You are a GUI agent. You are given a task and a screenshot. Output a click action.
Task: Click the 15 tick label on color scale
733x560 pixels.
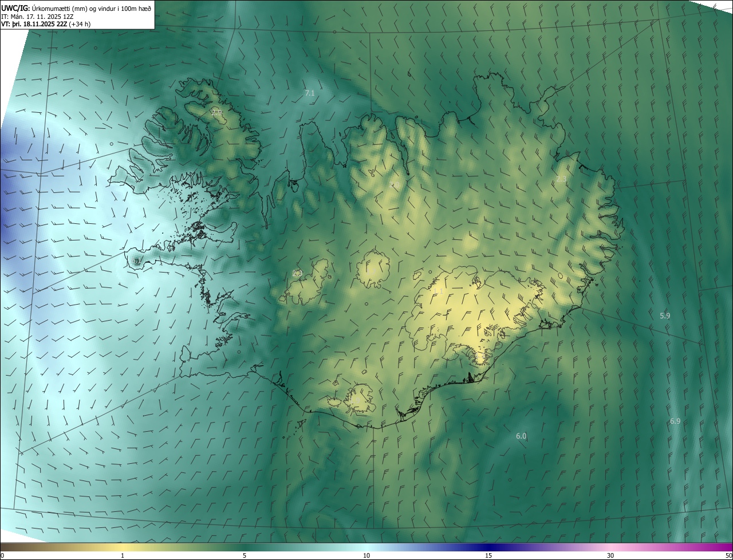tap(488, 555)
